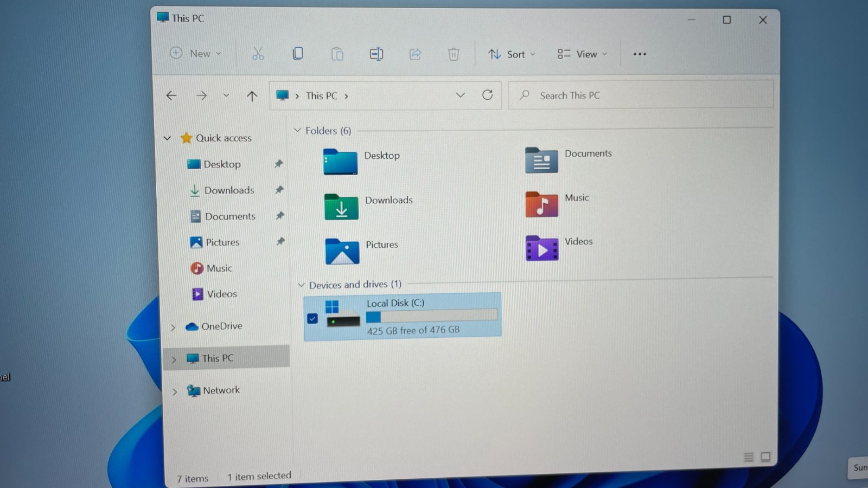Click '425 GB free of 476 GB' text
Viewport: 868px width, 488px height.
click(x=413, y=330)
